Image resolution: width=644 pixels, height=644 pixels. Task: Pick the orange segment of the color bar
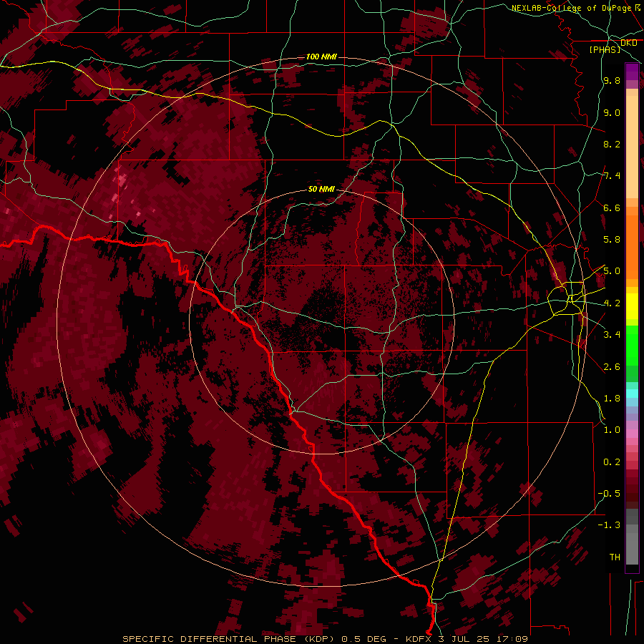632,246
